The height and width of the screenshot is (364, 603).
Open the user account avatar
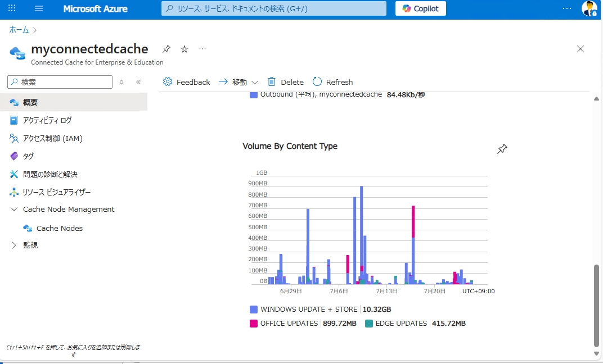click(x=589, y=8)
